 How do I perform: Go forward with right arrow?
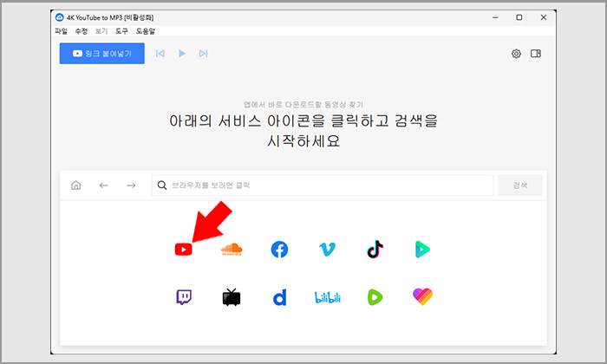[x=131, y=185]
